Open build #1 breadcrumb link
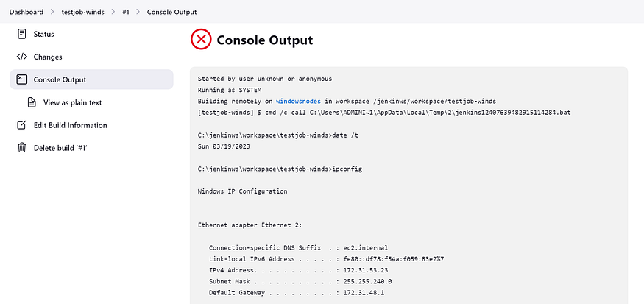The image size is (644, 304). [126, 12]
